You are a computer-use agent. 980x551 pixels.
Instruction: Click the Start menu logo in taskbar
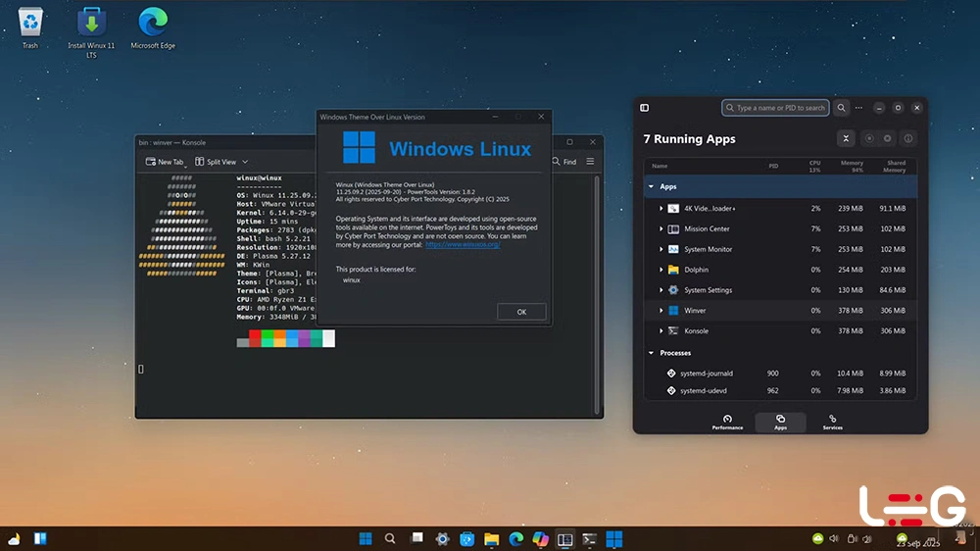click(366, 538)
